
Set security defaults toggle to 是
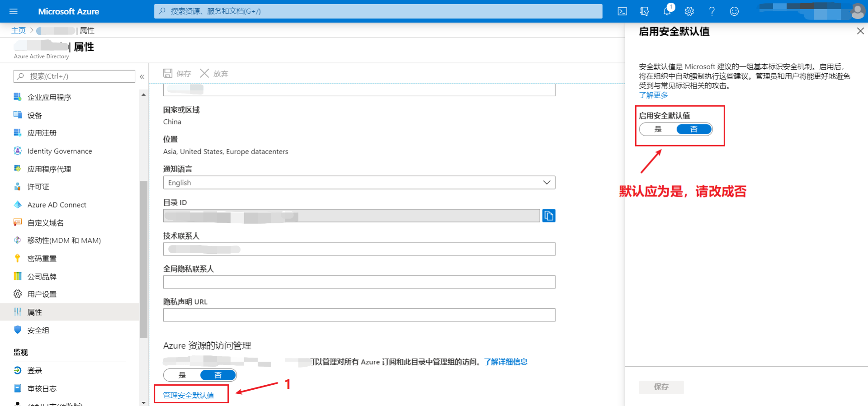pos(658,129)
